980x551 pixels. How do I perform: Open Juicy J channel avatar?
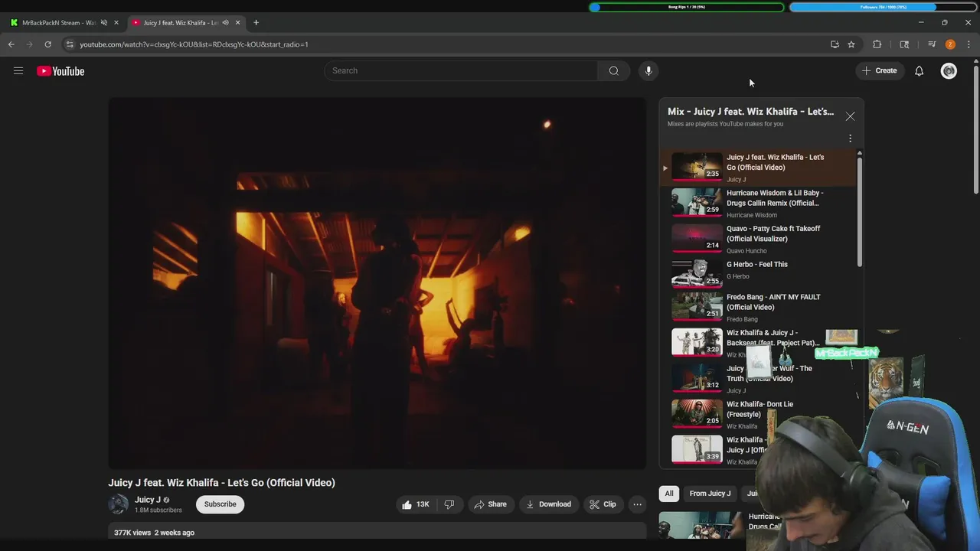(x=118, y=504)
